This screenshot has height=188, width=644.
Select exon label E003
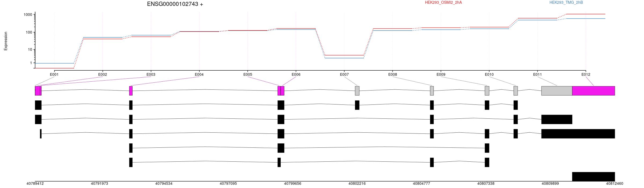(x=151, y=74)
